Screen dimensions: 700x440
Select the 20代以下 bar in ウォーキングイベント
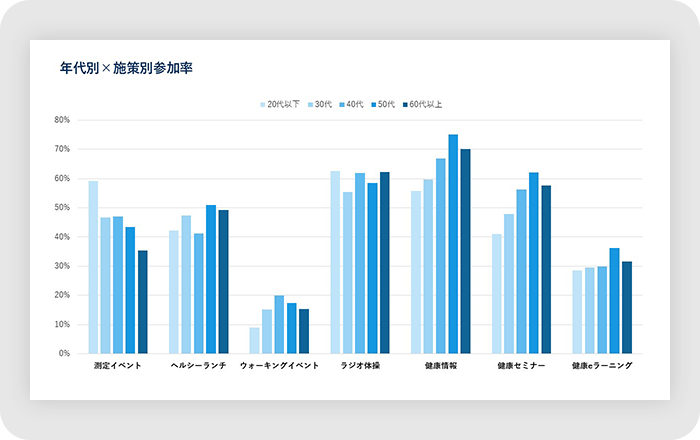point(255,340)
